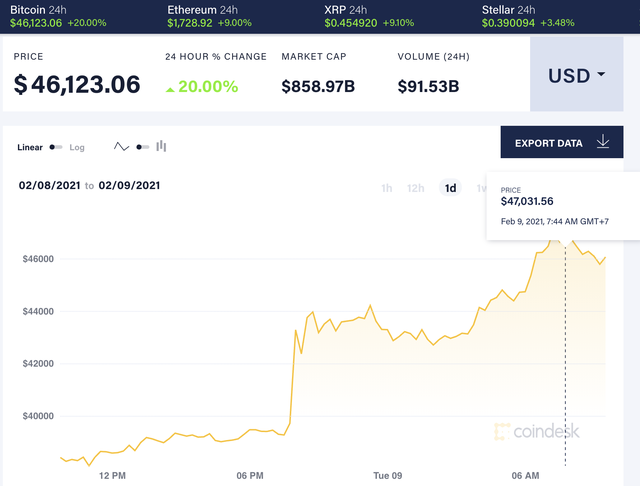The width and height of the screenshot is (640, 486).
Task: Click the $46000 y-axis label
Action: click(38, 259)
